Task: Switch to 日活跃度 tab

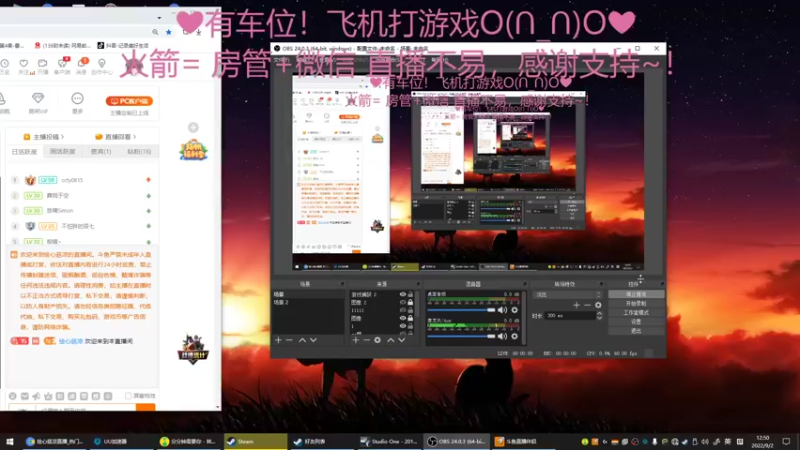Action: click(x=24, y=152)
